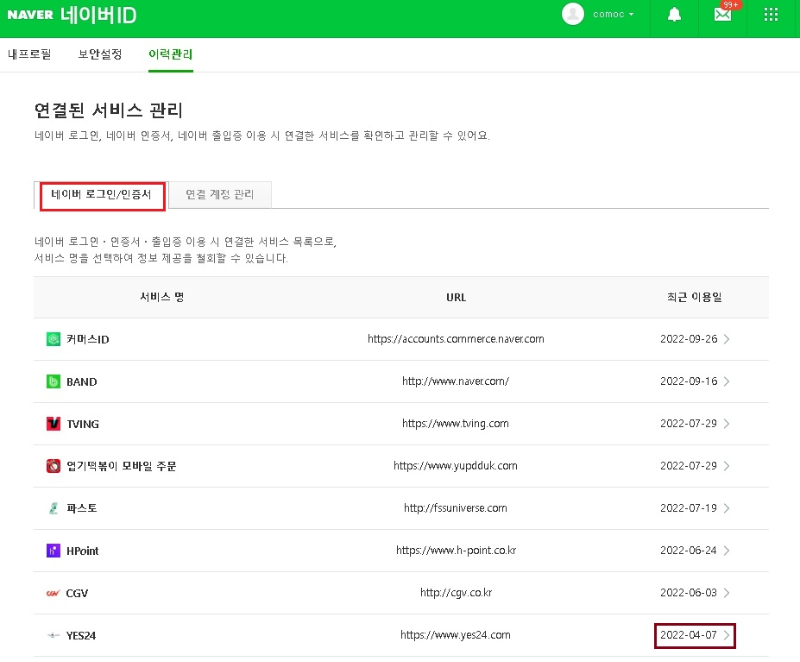Image resolution: width=800 pixels, height=662 pixels.
Task: Click date 2022-09-16
Action: point(689,381)
